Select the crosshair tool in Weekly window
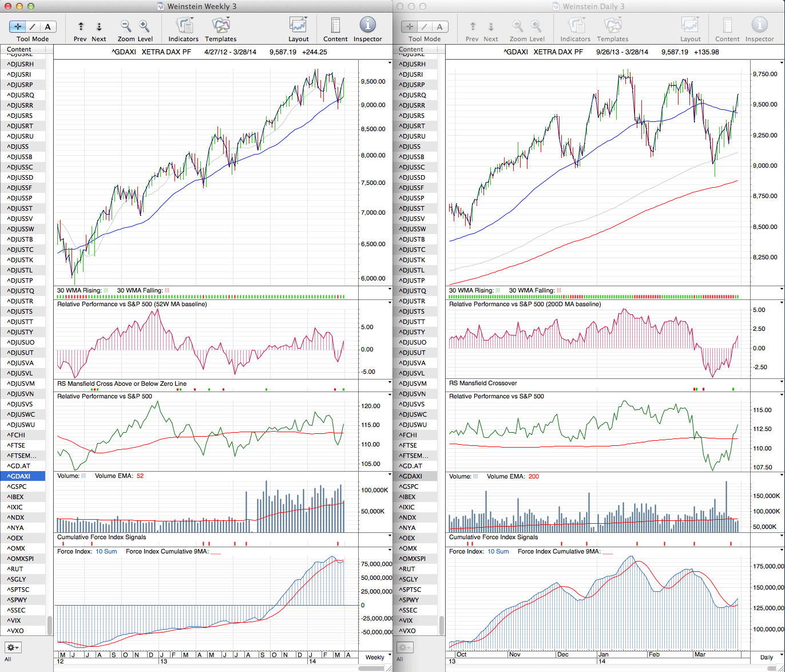 pos(18,27)
